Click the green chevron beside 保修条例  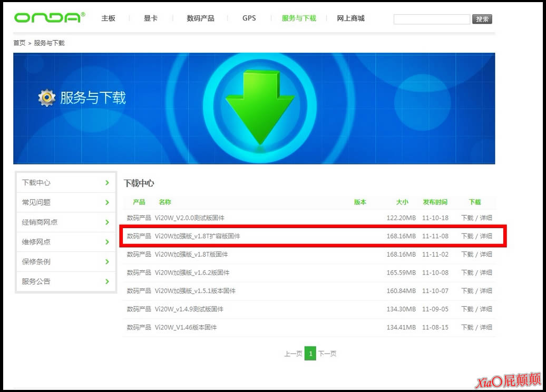(107, 262)
